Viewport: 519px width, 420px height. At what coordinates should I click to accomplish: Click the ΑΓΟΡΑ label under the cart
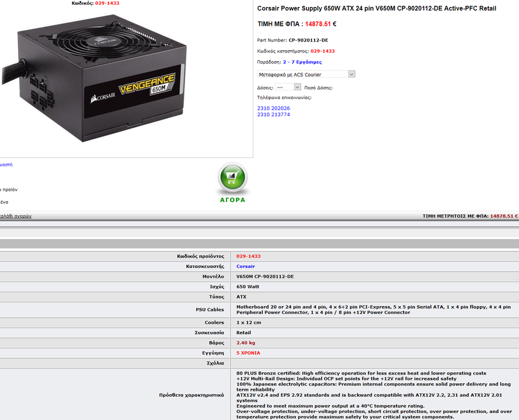pos(233,200)
